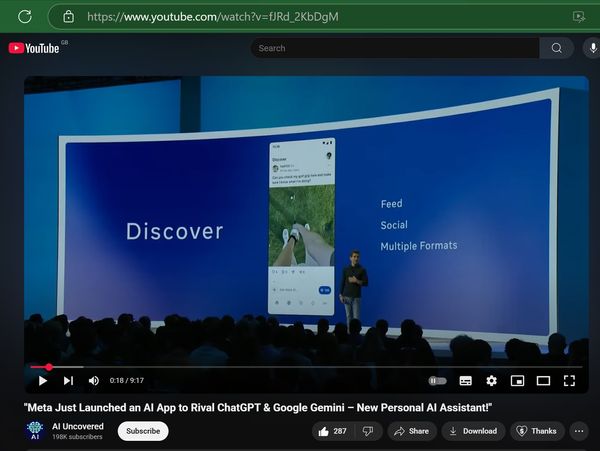This screenshot has width=600, height=451.
Task: Seek along the video progress bar
Action: click(x=306, y=367)
